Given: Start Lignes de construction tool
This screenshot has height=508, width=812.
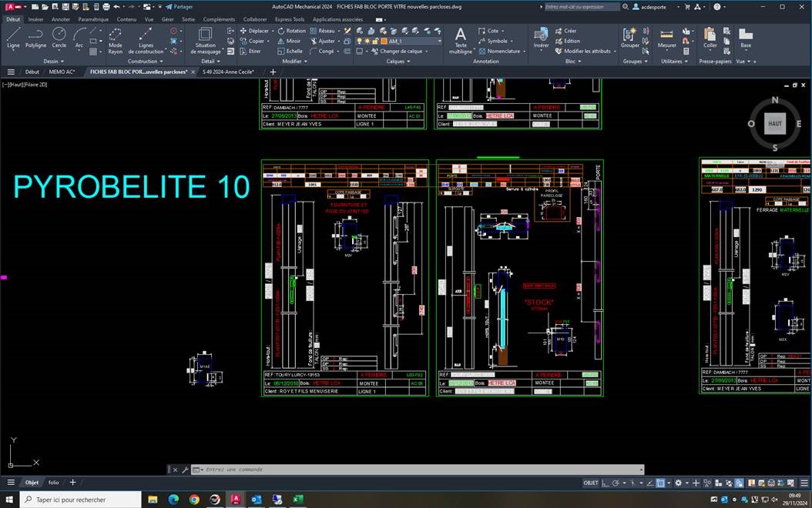Looking at the screenshot, I should click(x=146, y=40).
